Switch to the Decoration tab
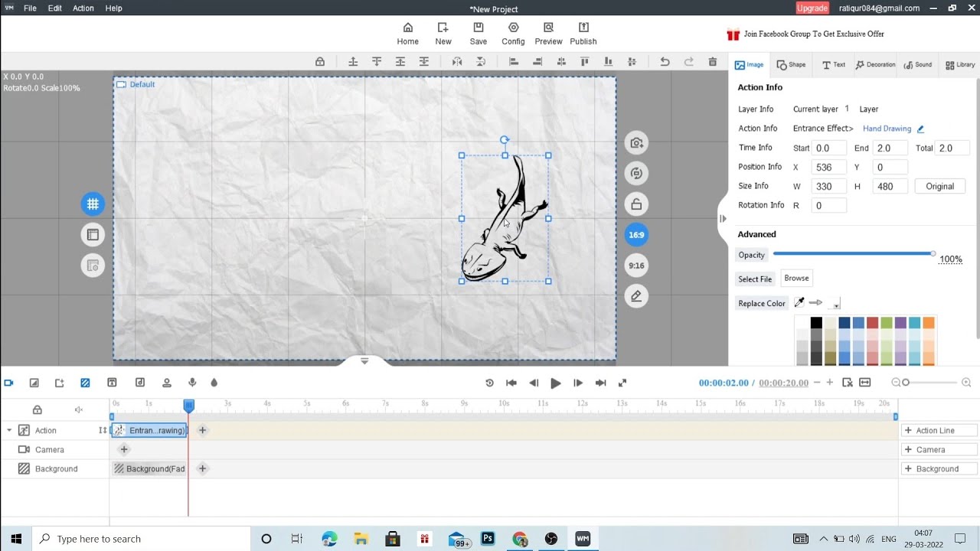 coord(875,65)
